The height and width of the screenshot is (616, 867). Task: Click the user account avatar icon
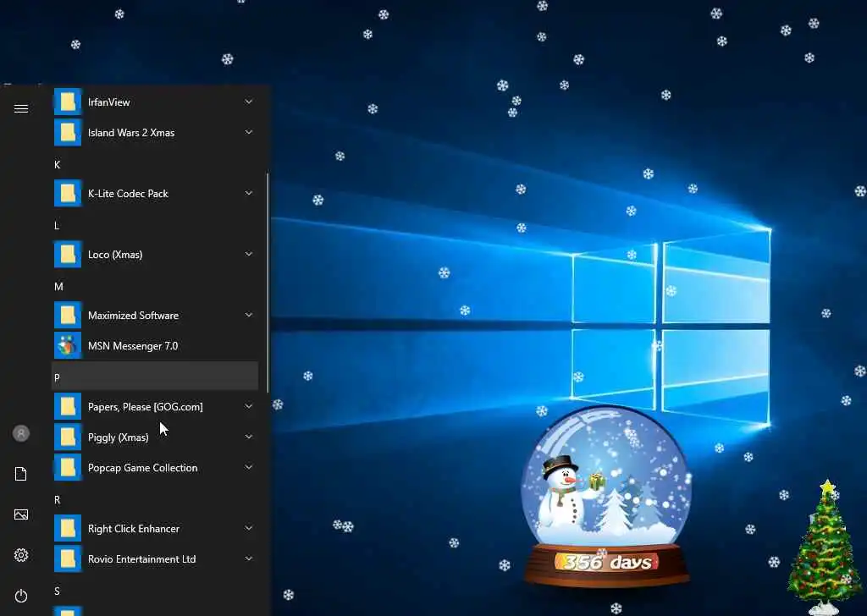[21, 433]
